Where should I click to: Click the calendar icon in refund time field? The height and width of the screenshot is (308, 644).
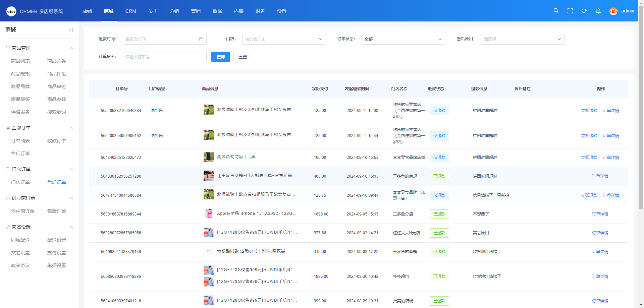pyautogui.click(x=201, y=39)
